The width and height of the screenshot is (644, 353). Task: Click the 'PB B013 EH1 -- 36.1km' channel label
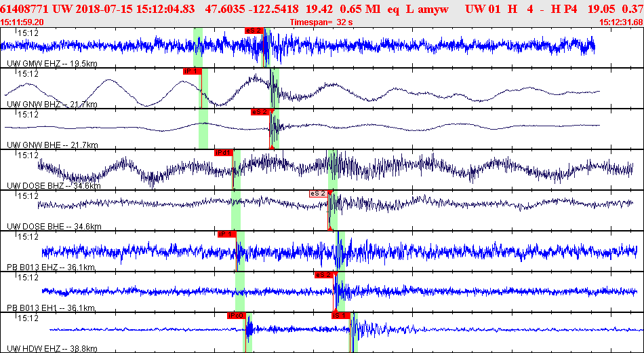[52, 308]
